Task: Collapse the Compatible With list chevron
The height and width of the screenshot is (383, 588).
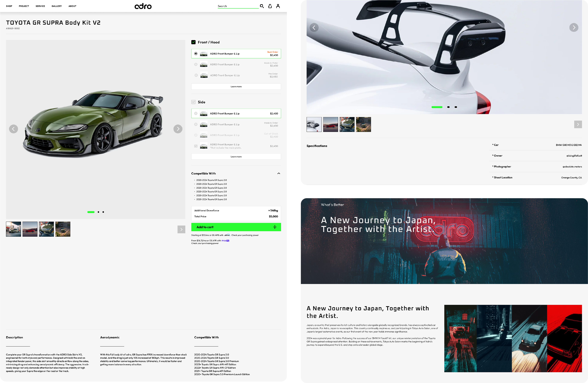Action: tap(279, 173)
